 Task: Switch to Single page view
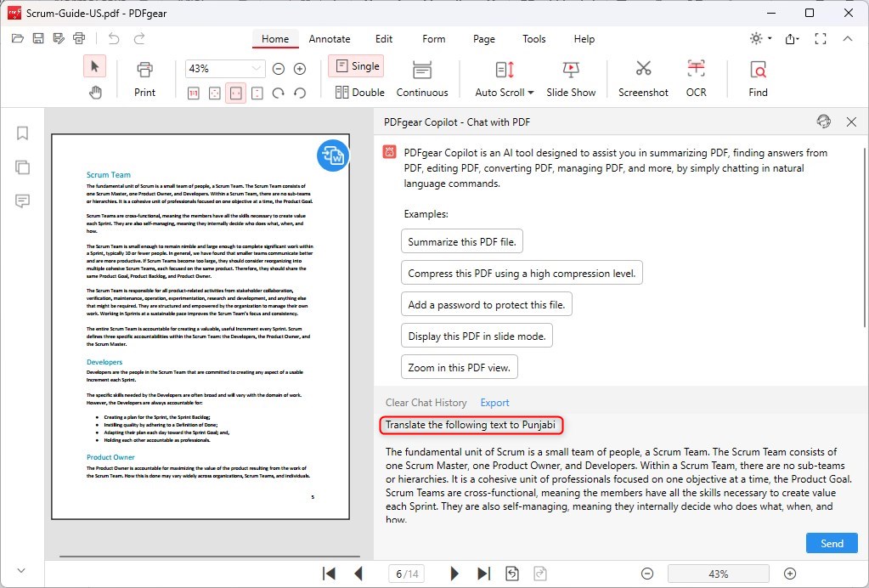[356, 66]
